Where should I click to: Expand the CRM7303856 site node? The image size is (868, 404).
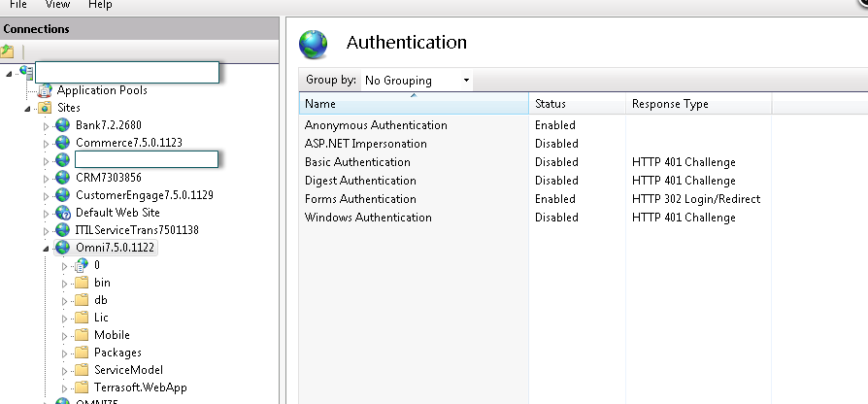(x=46, y=179)
